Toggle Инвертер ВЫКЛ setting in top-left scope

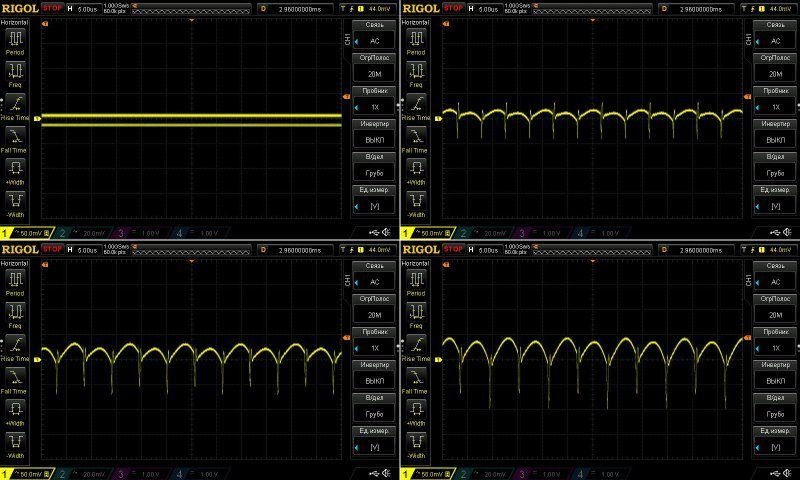click(375, 134)
